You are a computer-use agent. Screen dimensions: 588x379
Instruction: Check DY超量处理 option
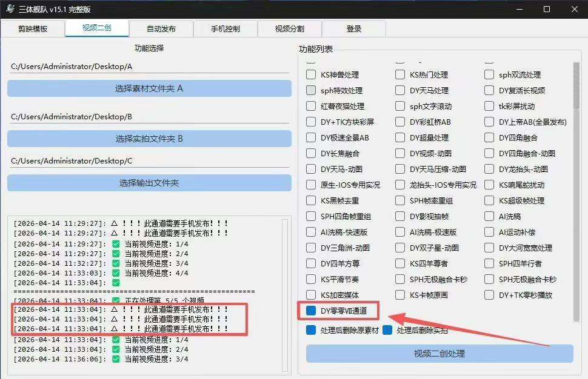pyautogui.click(x=400, y=137)
